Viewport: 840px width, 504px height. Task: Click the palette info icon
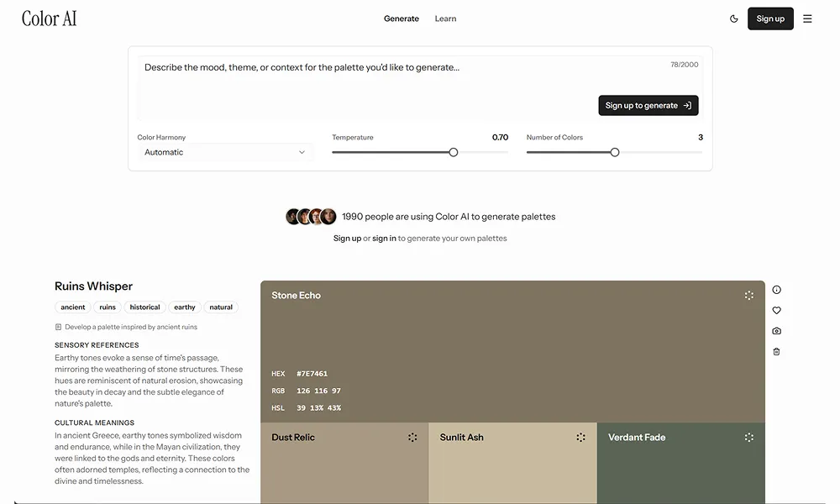[x=776, y=290]
